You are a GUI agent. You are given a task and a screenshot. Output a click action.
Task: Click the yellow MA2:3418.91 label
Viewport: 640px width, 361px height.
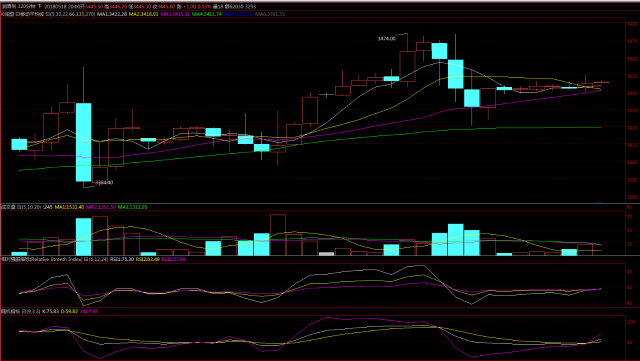click(x=144, y=14)
